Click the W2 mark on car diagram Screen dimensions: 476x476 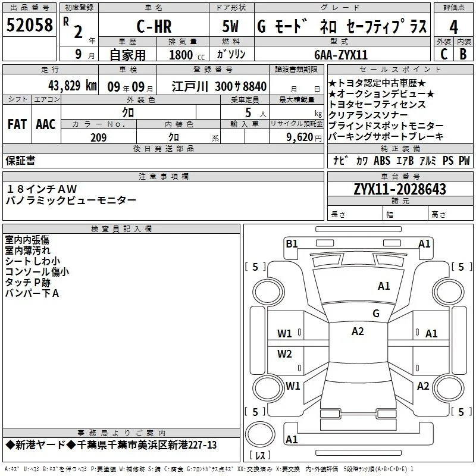coord(284,354)
